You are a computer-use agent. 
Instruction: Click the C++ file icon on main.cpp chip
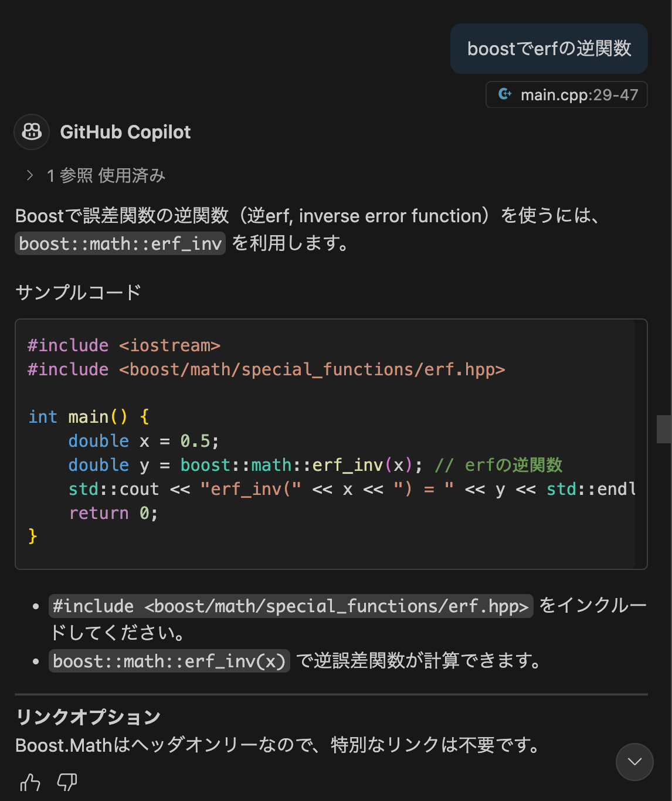[505, 94]
